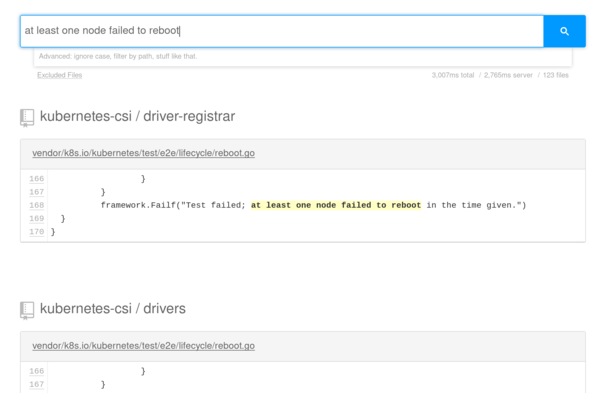
Task: Click 'framework.Failf' code text on line 168
Action: pos(138,205)
